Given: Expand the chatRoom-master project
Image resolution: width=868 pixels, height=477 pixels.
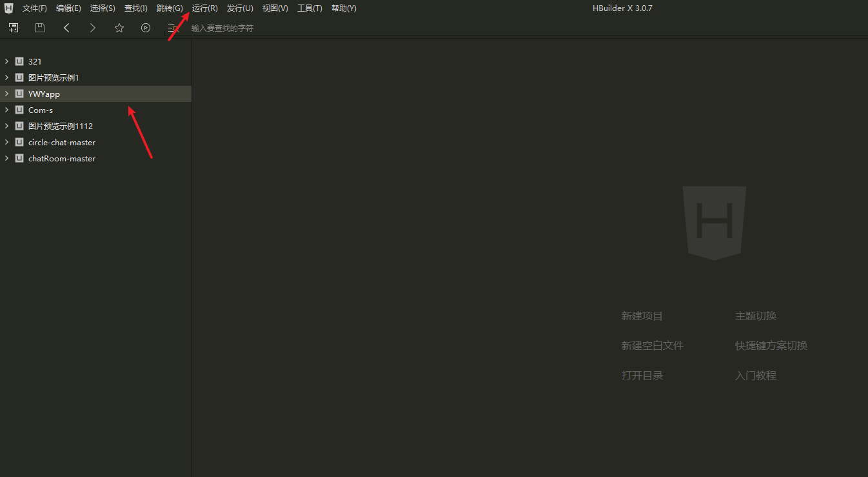Looking at the screenshot, I should pos(6,158).
